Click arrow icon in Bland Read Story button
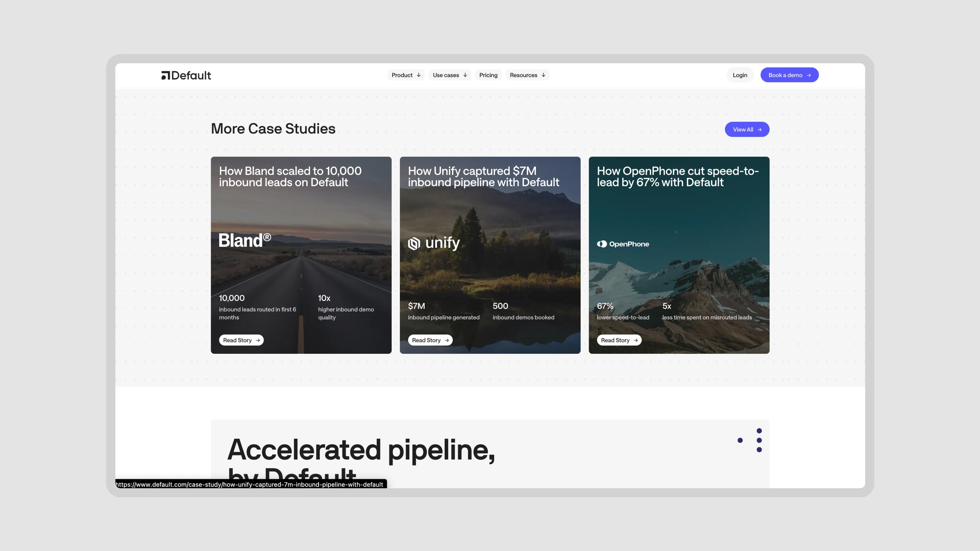Image resolution: width=980 pixels, height=551 pixels. (x=258, y=340)
